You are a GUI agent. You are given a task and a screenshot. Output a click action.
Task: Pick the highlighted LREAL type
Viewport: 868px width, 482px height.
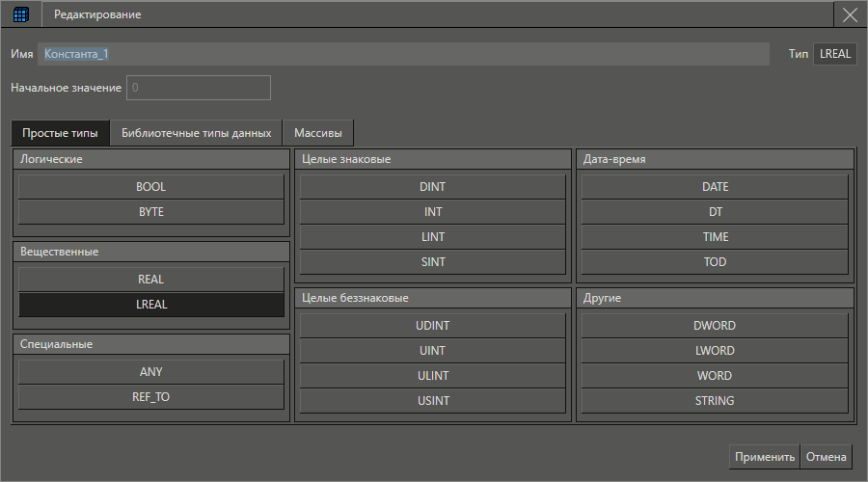[151, 305]
